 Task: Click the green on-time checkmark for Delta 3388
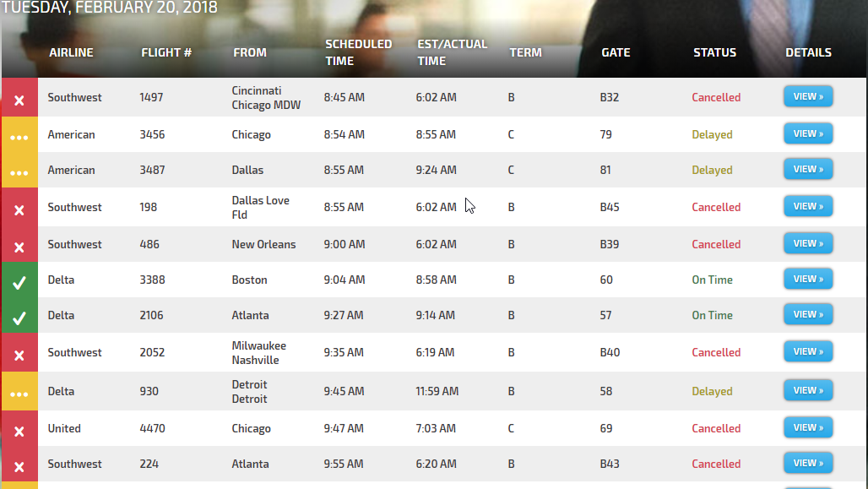click(x=19, y=280)
